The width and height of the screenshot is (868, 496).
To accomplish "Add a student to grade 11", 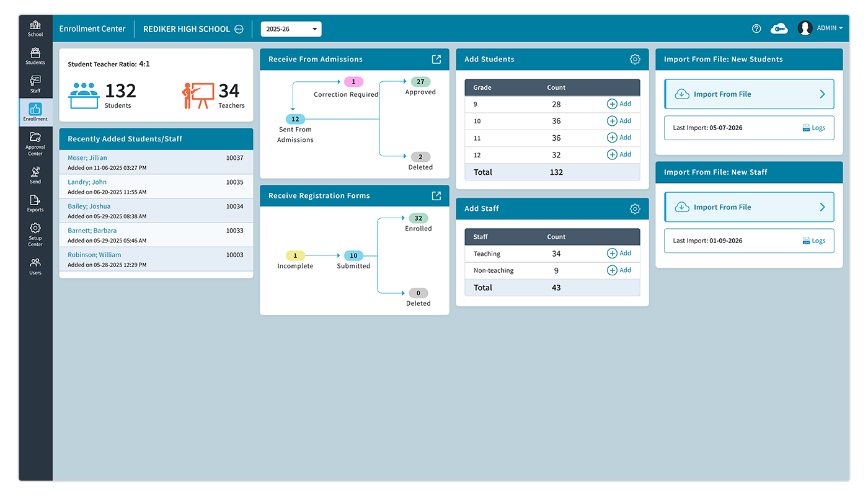I will click(x=619, y=138).
